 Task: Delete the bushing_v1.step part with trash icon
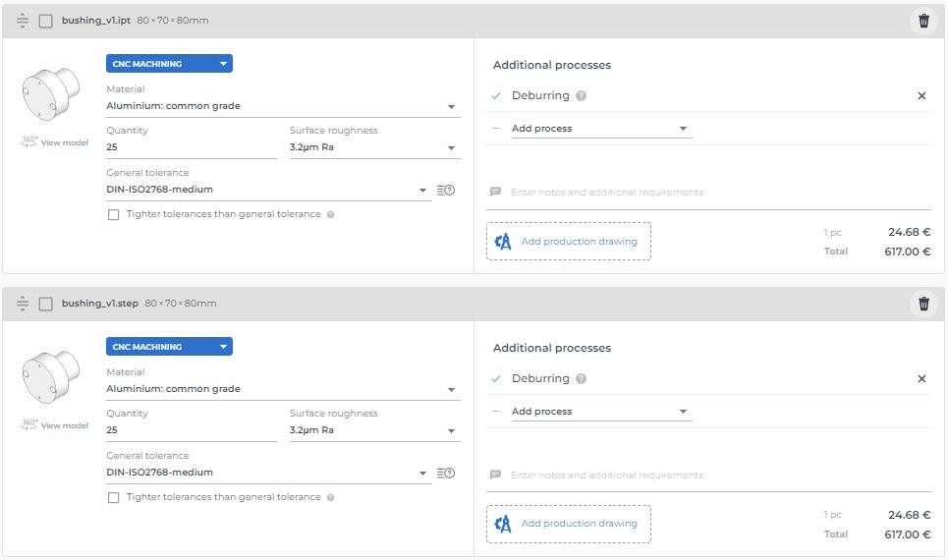pyautogui.click(x=923, y=304)
